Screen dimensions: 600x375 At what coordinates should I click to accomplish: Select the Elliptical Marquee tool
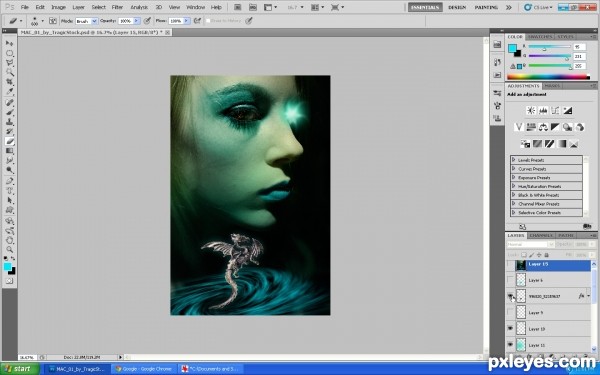[10, 53]
